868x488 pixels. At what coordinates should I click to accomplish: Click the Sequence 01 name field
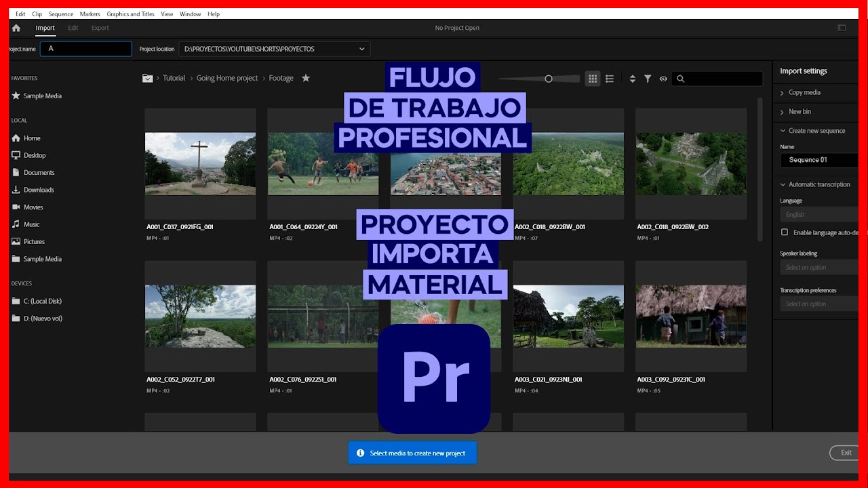click(820, 160)
